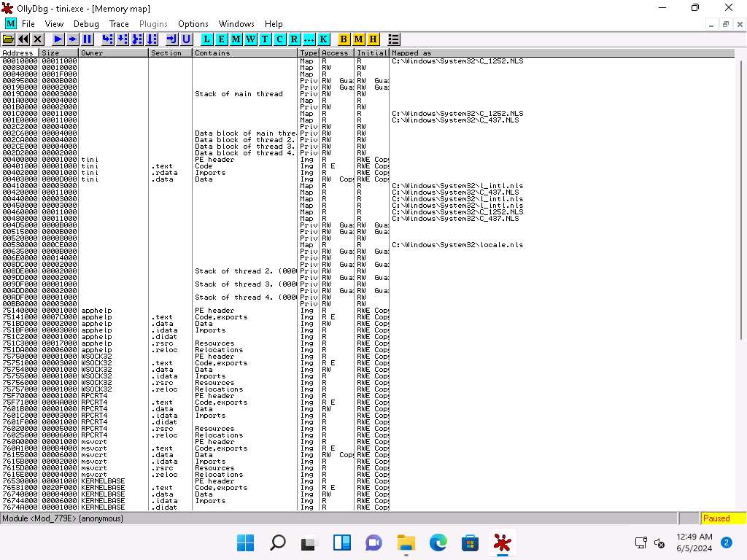Open Windows Start menu on taskbar
This screenshot has width=747, height=560.
point(246,543)
